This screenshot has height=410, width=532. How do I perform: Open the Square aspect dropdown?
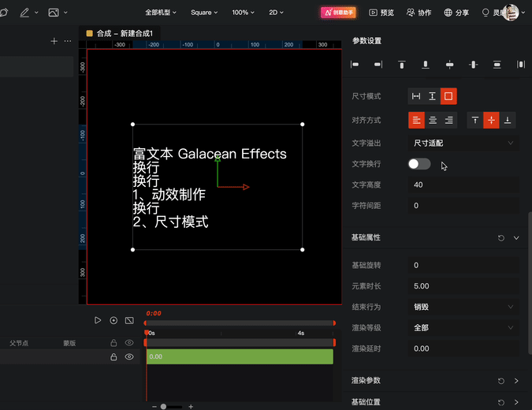tap(204, 13)
